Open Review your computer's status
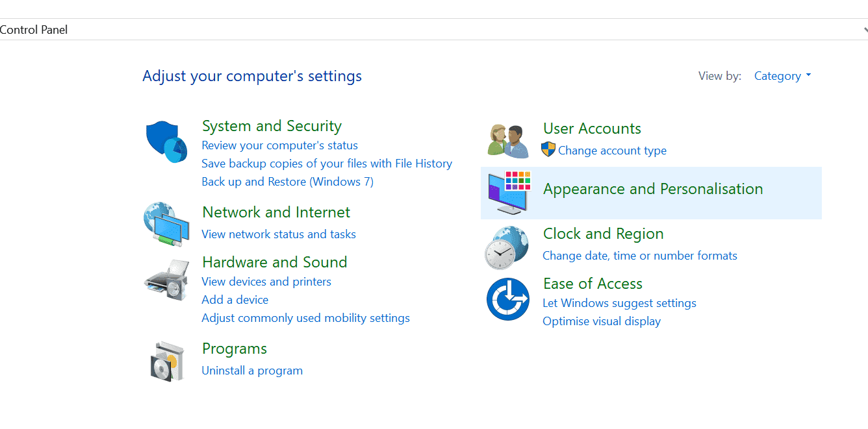Screen dimensions: 868x429 [x=279, y=145]
